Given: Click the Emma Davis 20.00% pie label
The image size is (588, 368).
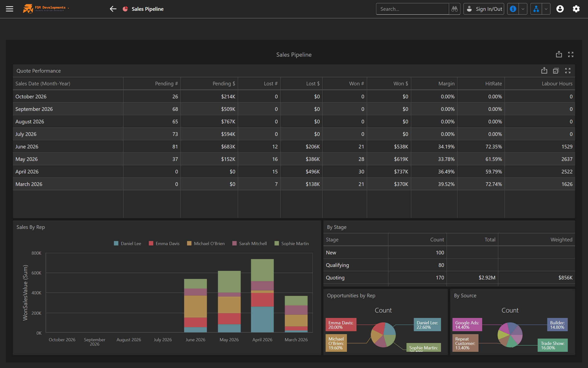Looking at the screenshot, I should pyautogui.click(x=341, y=325).
